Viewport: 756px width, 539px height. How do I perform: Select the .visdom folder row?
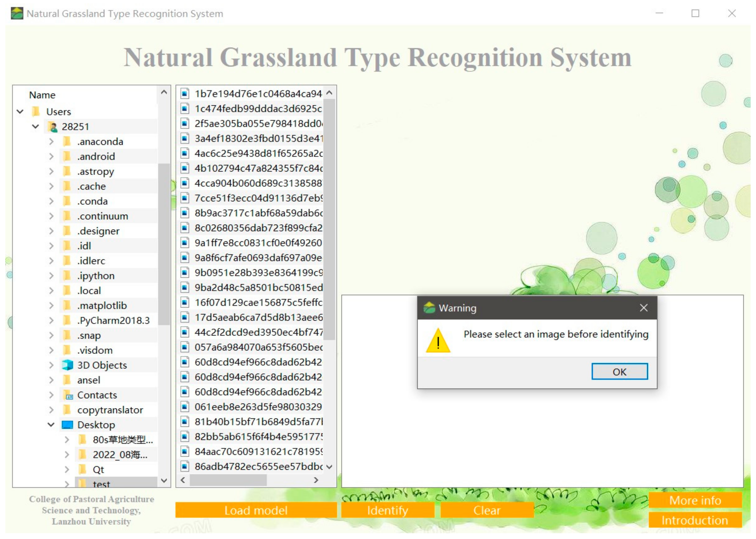point(108,350)
